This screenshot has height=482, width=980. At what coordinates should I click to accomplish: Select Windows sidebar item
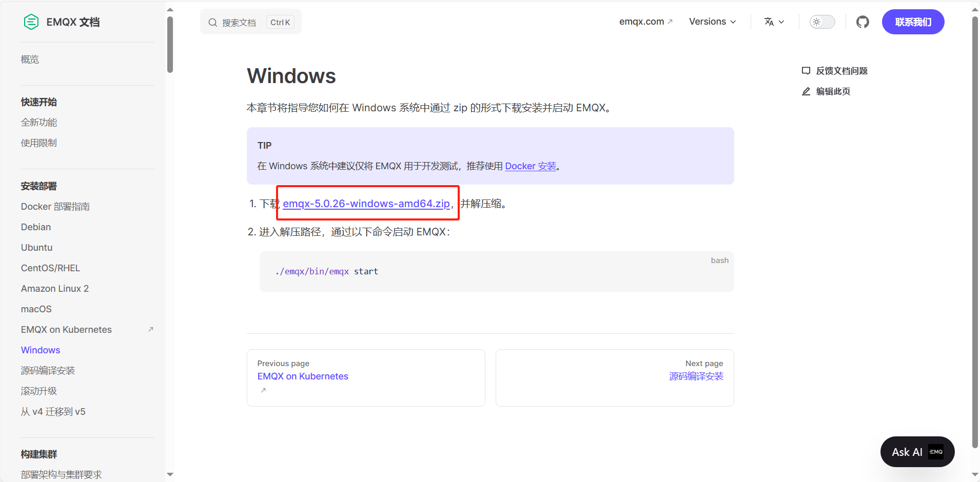(41, 350)
